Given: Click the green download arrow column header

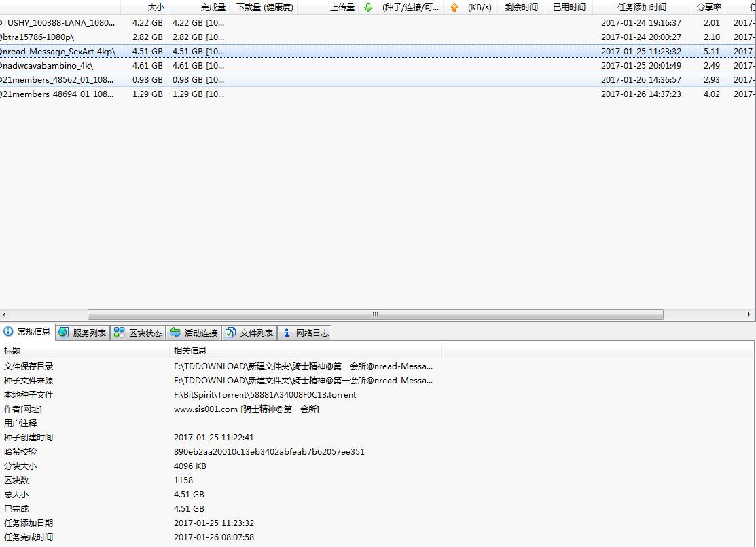Looking at the screenshot, I should point(368,7).
